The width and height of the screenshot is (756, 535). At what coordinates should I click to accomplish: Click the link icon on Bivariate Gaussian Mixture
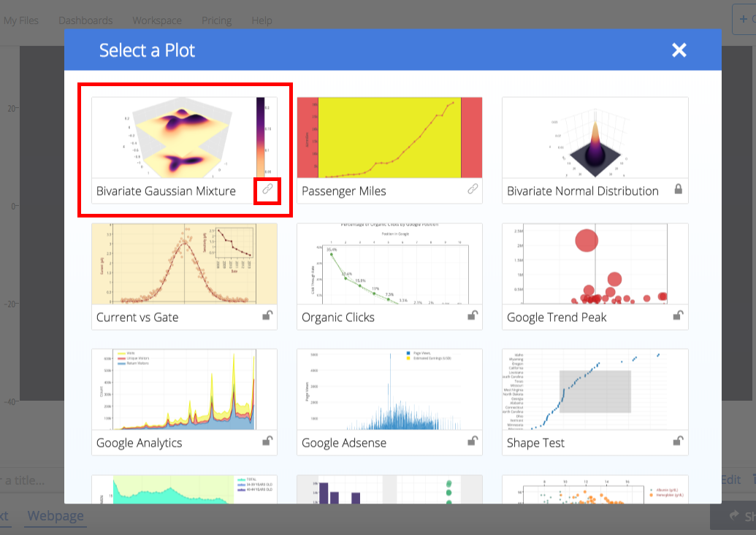point(267,190)
